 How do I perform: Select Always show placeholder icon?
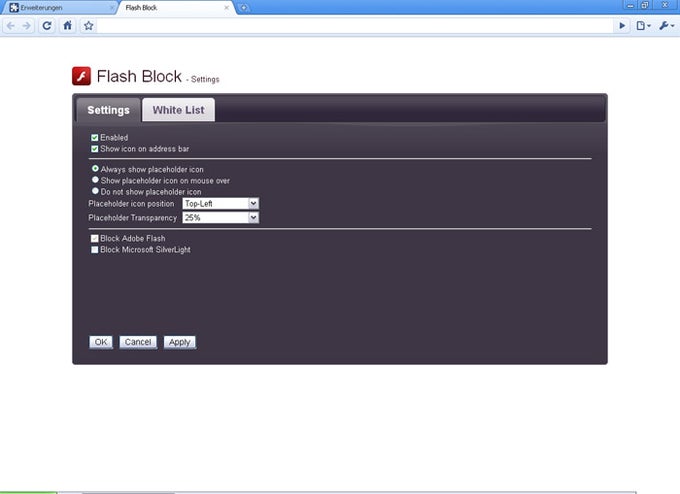tap(95, 168)
